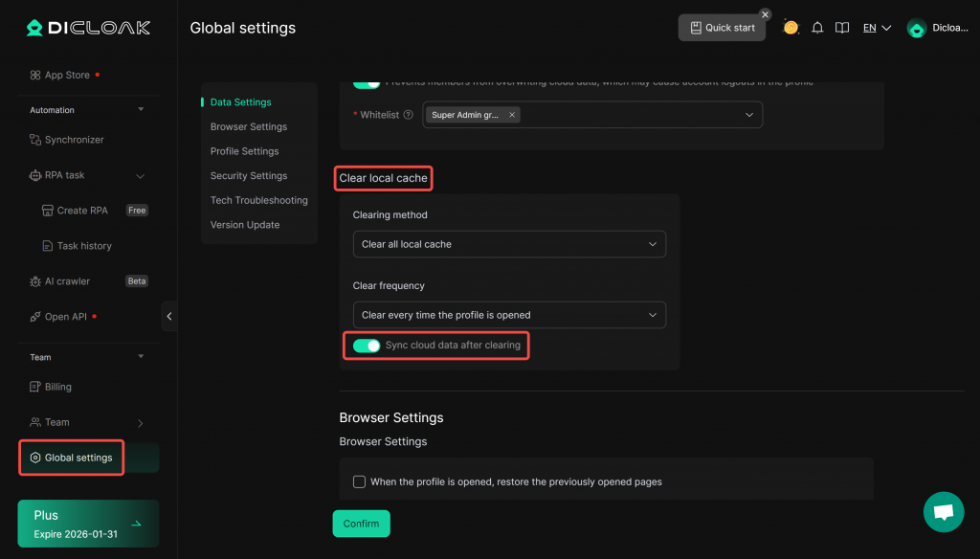Remove Super Admin group whitelist tag
The image size is (980, 559).
tap(512, 115)
